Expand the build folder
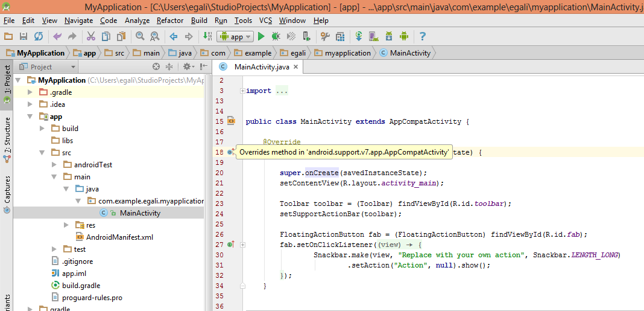The height and width of the screenshot is (311, 644). [x=42, y=129]
